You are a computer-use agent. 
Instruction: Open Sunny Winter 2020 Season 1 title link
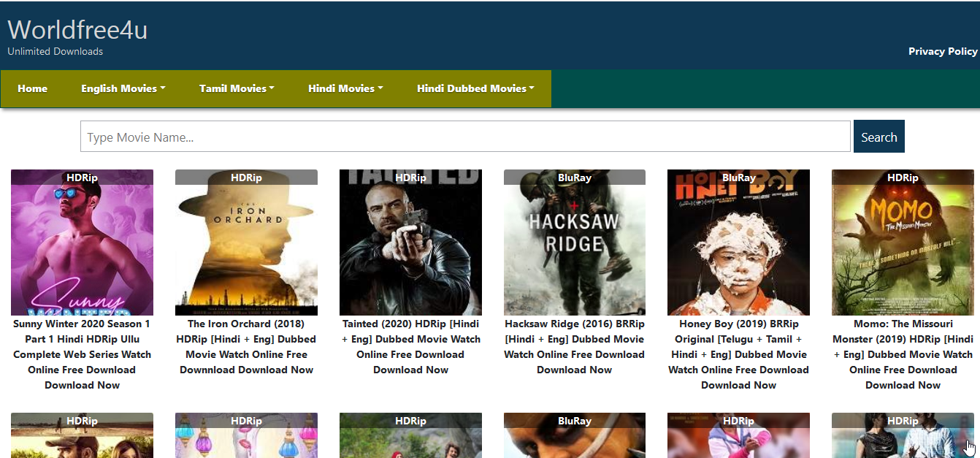tap(82, 354)
